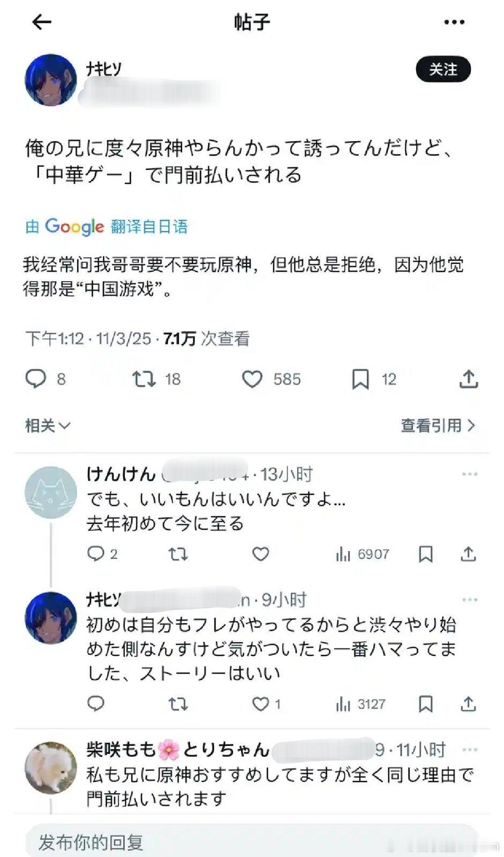Go back using the top-left arrow
This screenshot has width=504, height=857.
(42, 22)
